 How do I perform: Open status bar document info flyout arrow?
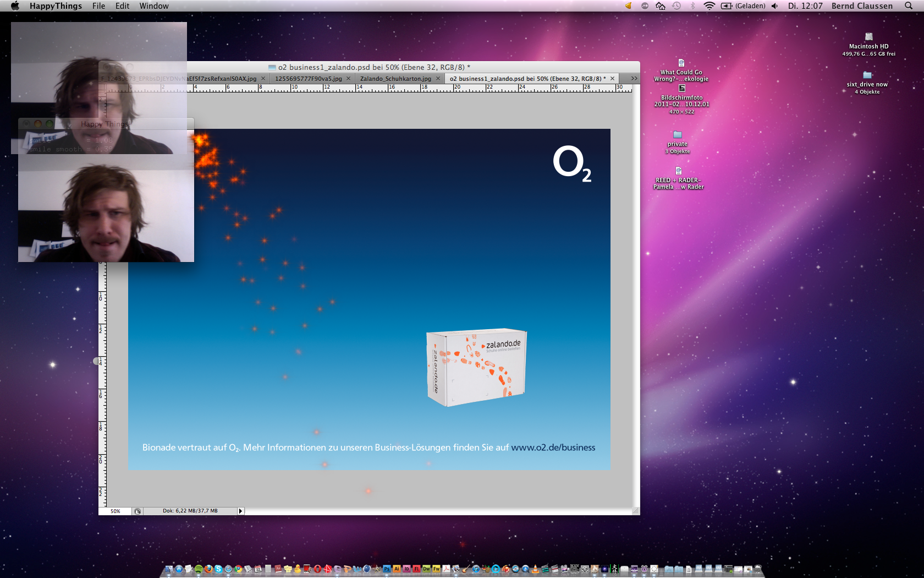240,511
